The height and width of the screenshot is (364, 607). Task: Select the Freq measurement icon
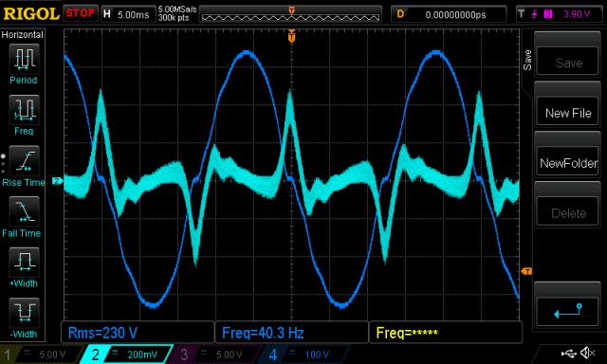click(x=24, y=109)
